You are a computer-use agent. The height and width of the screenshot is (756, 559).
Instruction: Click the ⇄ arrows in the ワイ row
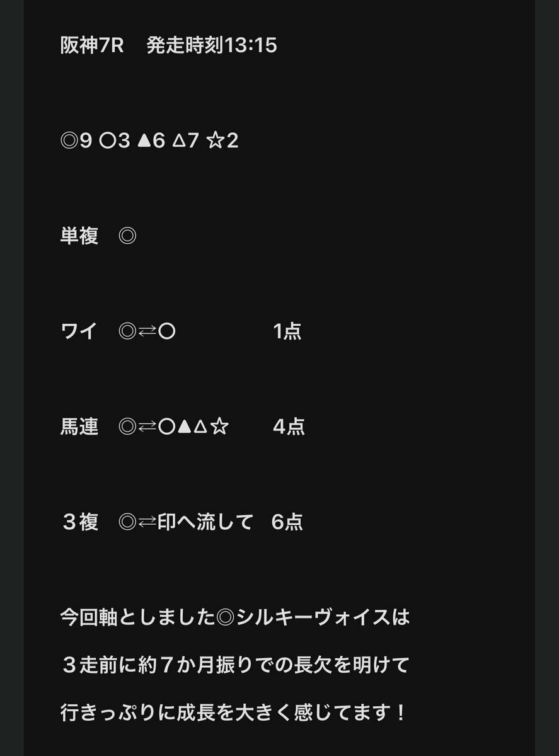pyautogui.click(x=147, y=332)
